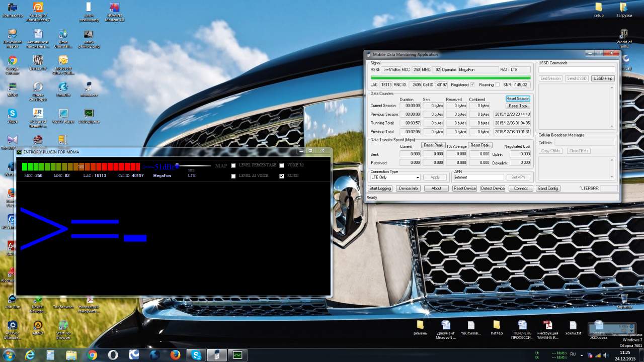The height and width of the screenshot is (362, 644).
Task: Click the SIZE slider in Entropiy plugin
Action: [177, 165]
